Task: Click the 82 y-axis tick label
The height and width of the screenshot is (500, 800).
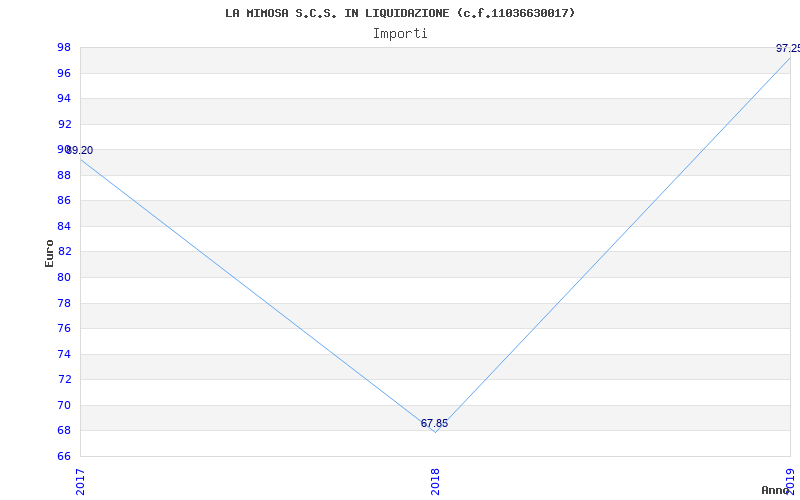Action: pyautogui.click(x=64, y=252)
